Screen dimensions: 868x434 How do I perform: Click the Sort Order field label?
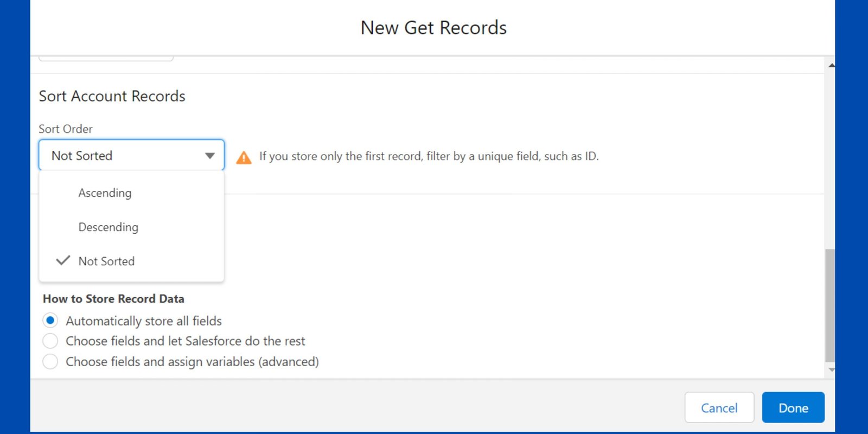[x=66, y=129]
